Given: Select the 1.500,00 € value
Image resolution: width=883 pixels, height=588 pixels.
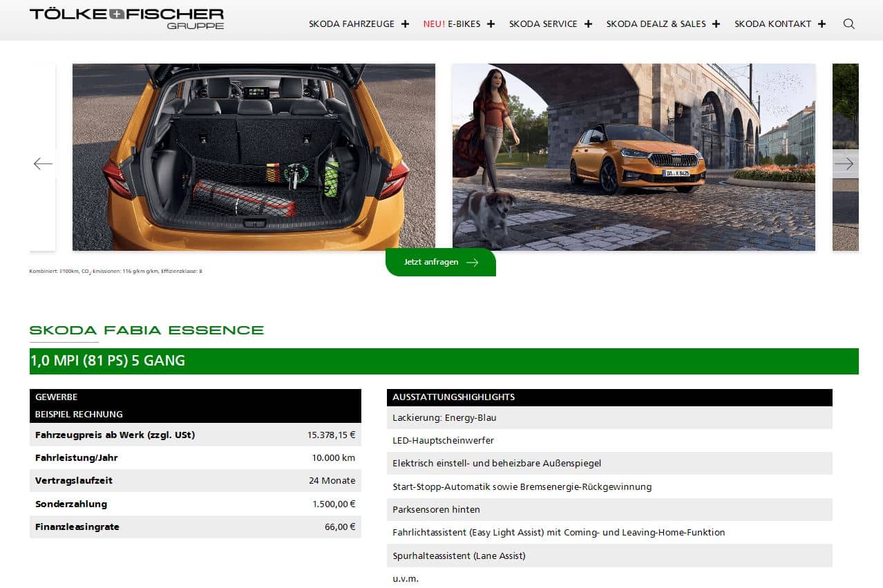Looking at the screenshot, I should [334, 504].
